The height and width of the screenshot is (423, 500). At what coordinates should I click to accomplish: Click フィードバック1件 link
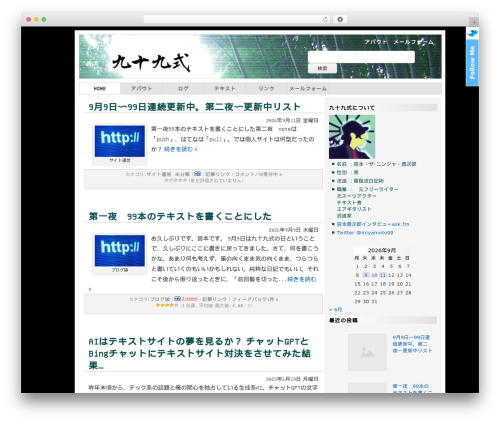pyautogui.click(x=255, y=299)
